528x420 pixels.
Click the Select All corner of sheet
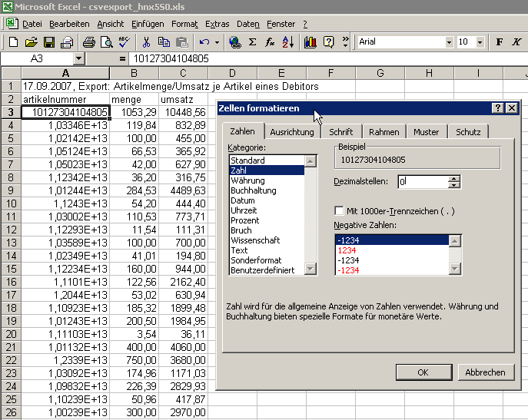(11, 73)
